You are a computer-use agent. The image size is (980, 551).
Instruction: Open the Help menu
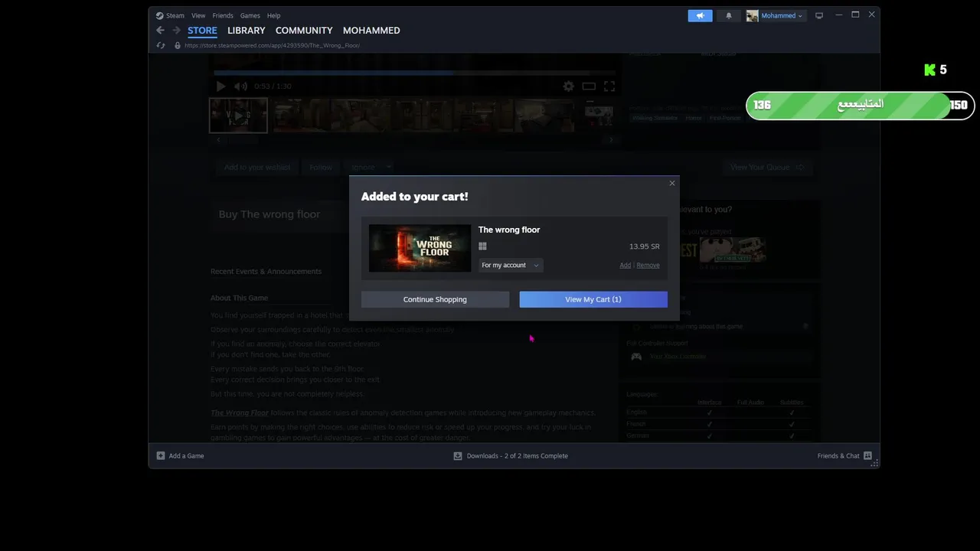coord(274,15)
